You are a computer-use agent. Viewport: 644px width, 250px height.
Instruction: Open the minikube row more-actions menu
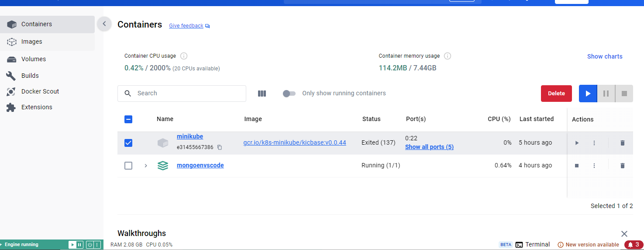click(x=594, y=143)
